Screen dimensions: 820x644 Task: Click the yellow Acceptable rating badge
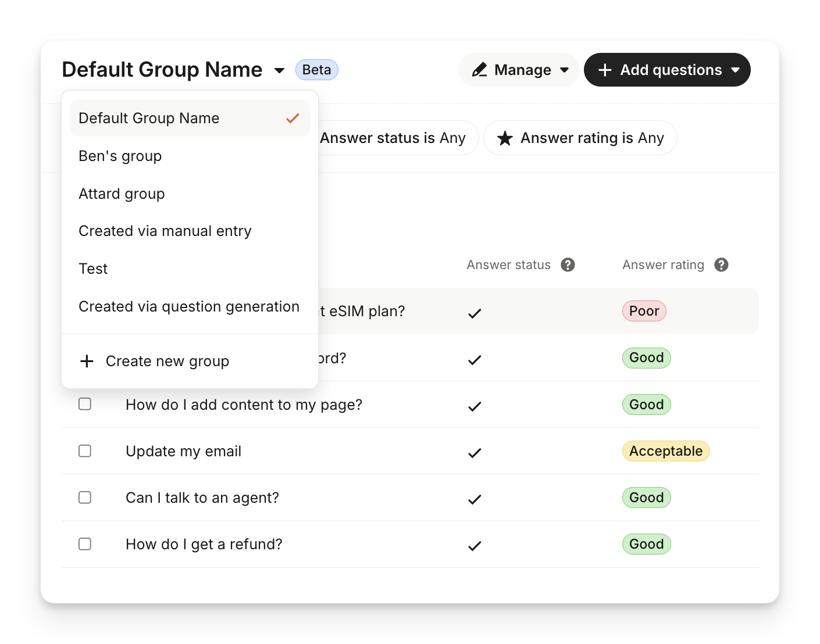[x=665, y=451]
